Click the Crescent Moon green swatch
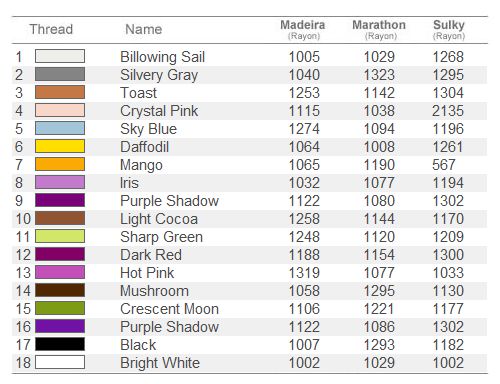Image resolution: width=500 pixels, height=384 pixels. tap(60, 308)
